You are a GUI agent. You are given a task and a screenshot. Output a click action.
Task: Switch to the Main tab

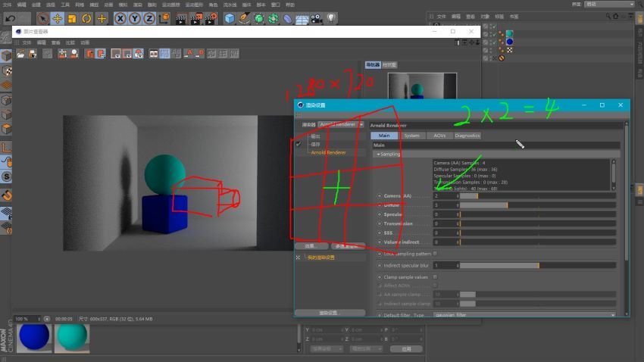coord(384,136)
